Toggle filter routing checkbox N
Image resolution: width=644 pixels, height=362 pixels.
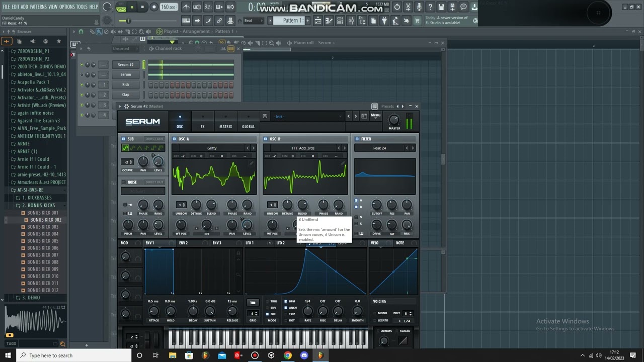click(x=356, y=217)
